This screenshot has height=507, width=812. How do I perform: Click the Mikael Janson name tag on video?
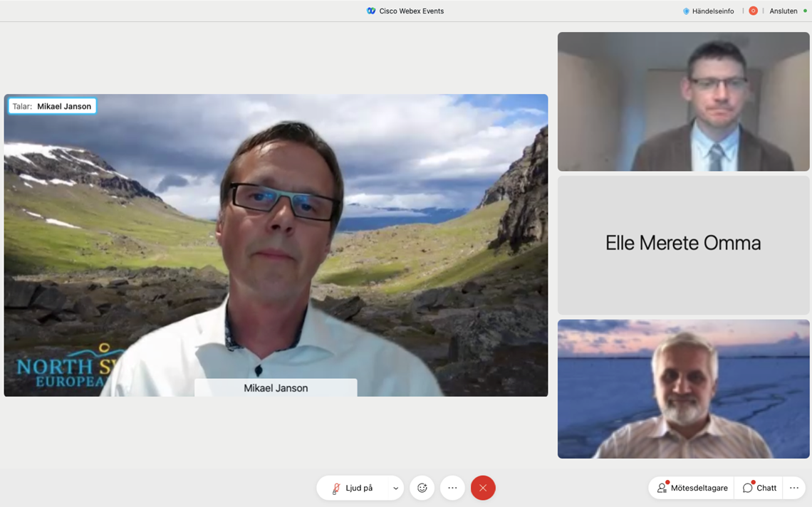click(x=276, y=388)
